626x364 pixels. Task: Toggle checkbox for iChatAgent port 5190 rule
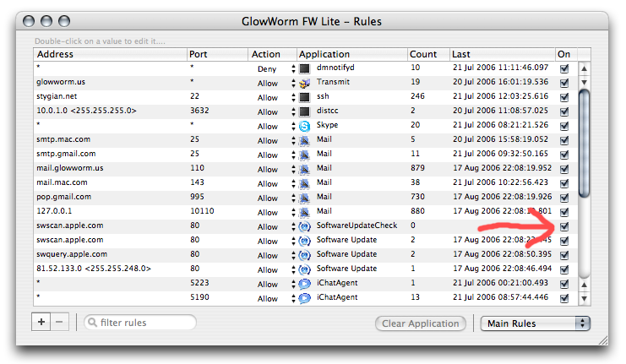[564, 298]
